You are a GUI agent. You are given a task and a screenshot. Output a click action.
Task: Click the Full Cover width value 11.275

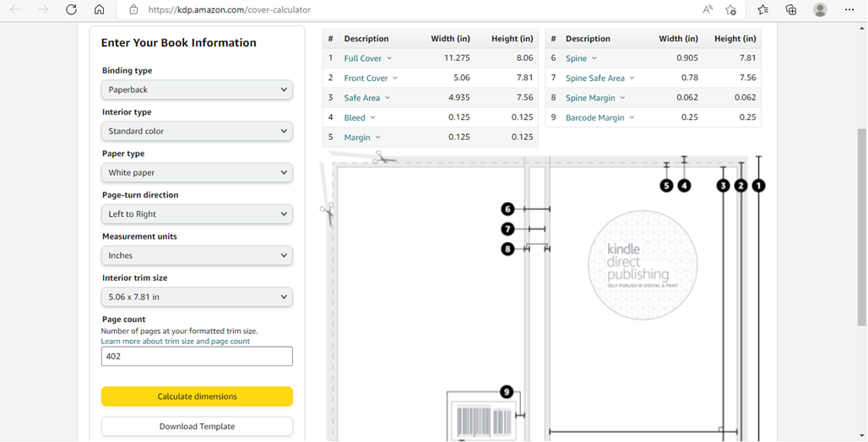point(457,57)
